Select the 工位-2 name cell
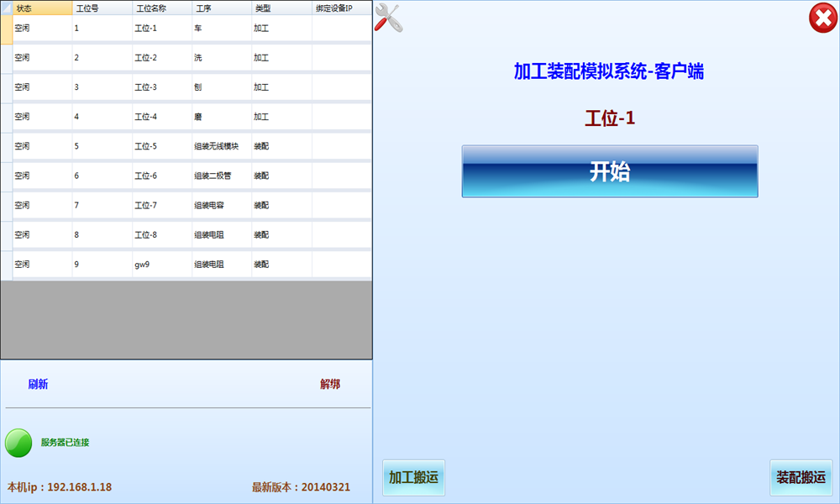 point(162,57)
